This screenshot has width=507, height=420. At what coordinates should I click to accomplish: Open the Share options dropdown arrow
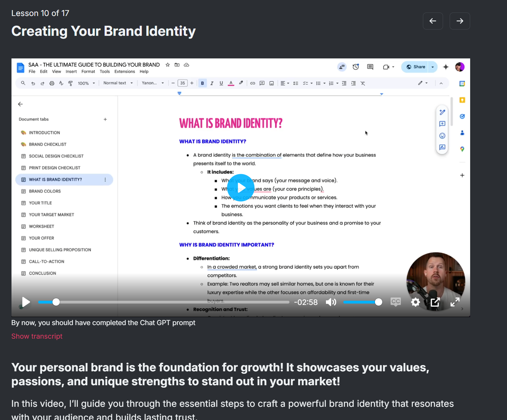[433, 67]
